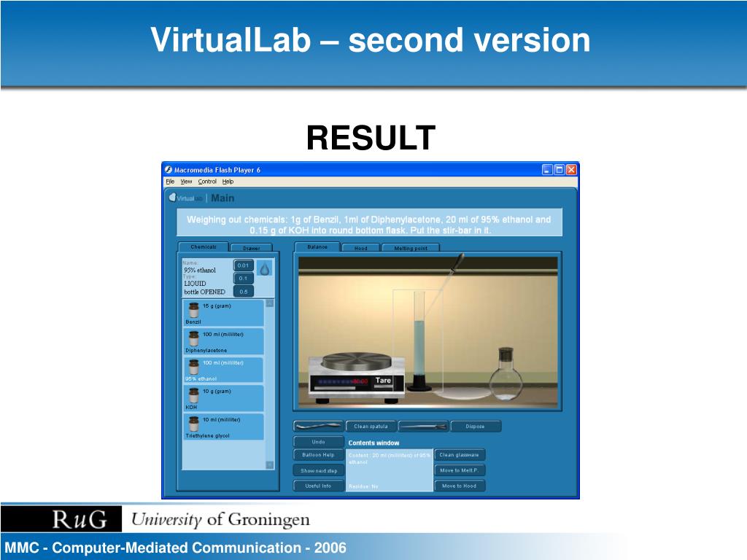
Task: Click the Contents window text box
Action: tap(390, 470)
